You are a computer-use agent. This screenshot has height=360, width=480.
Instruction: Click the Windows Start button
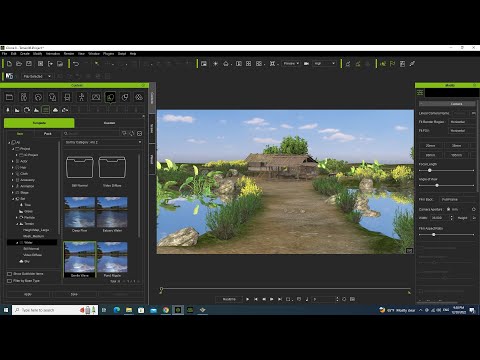(x=6, y=310)
